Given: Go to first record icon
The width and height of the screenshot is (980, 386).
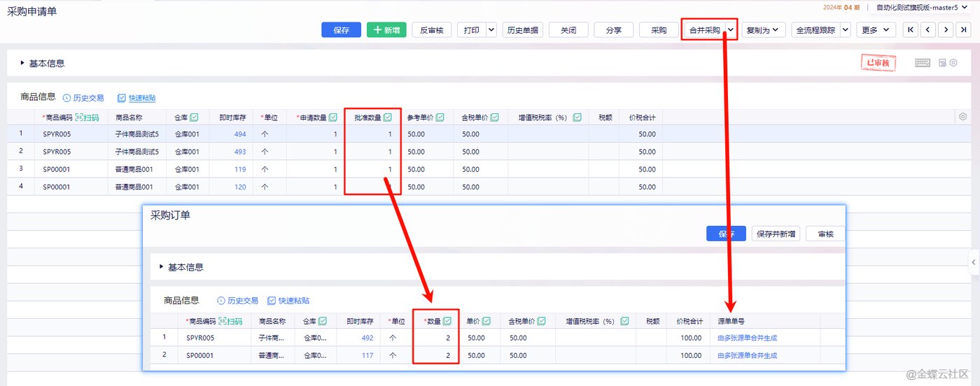Looking at the screenshot, I should tap(911, 30).
